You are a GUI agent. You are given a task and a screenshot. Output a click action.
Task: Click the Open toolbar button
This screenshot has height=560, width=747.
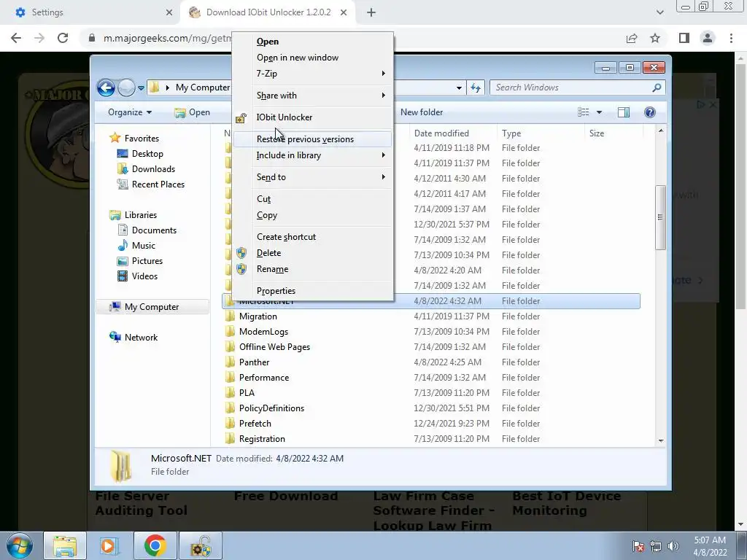pyautogui.click(x=192, y=112)
